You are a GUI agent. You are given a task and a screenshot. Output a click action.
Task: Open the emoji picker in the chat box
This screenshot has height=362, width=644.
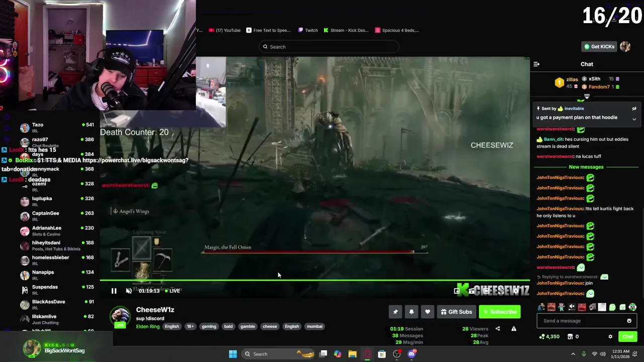coord(629,321)
